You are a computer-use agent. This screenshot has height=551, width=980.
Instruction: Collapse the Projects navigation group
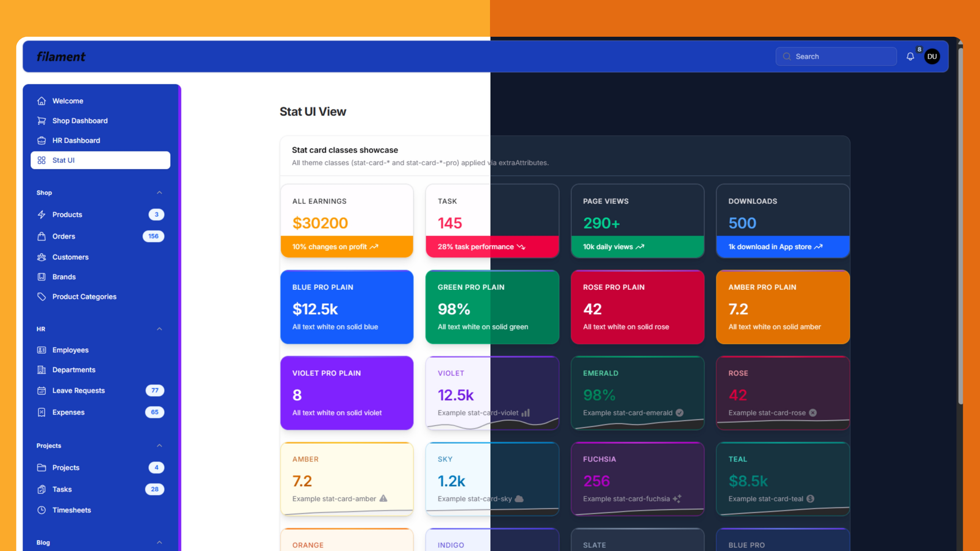point(159,446)
